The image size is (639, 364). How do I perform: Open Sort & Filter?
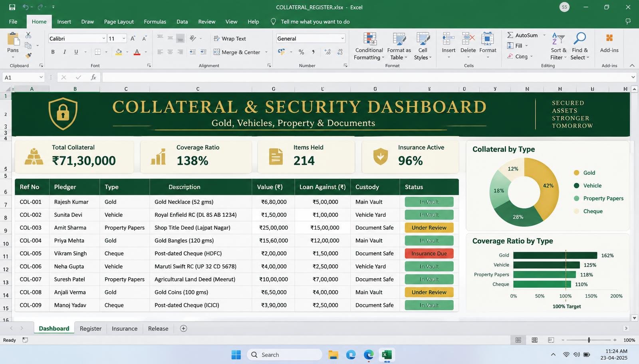(558, 46)
